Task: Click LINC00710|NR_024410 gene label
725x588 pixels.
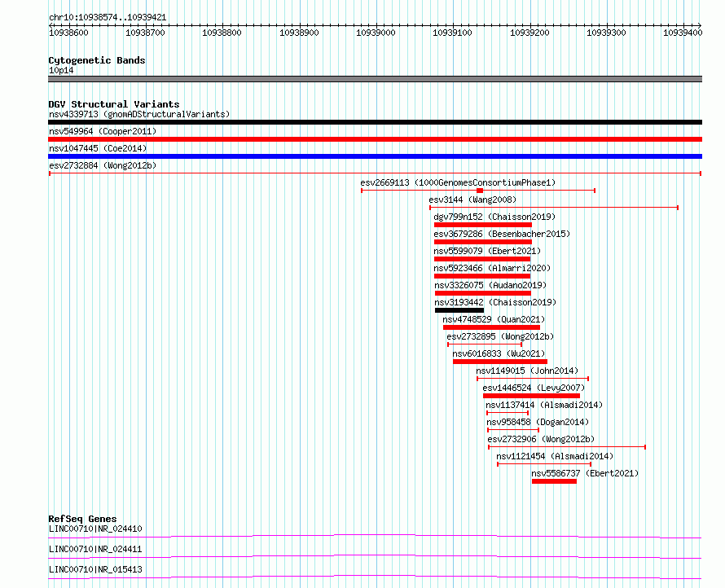Action: click(x=95, y=529)
